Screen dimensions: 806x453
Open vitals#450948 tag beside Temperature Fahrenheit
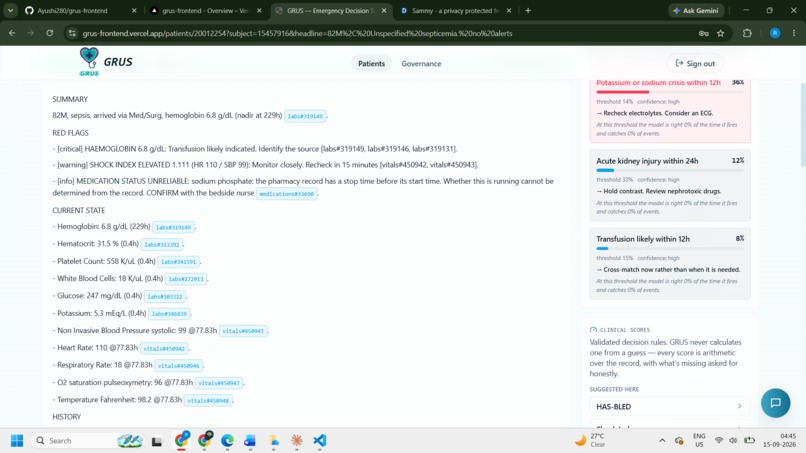208,401
